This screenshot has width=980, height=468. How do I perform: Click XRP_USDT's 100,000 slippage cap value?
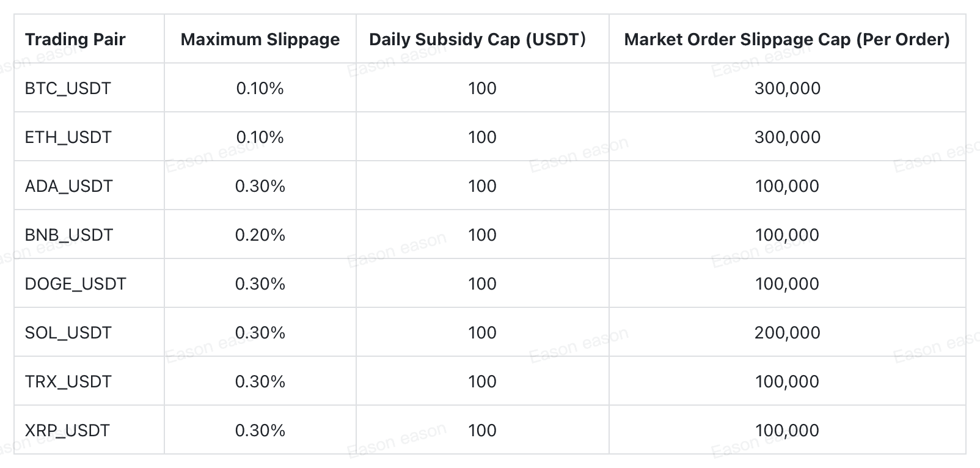click(788, 430)
